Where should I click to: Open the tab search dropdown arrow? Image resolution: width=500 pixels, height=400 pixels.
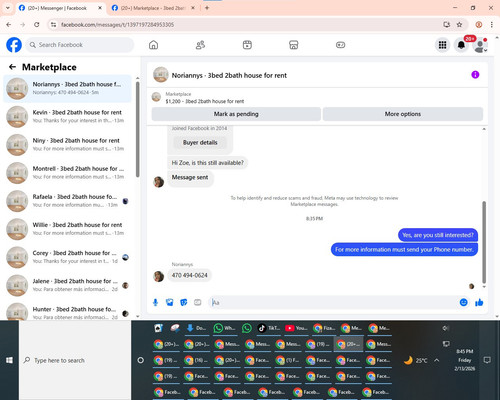point(8,8)
